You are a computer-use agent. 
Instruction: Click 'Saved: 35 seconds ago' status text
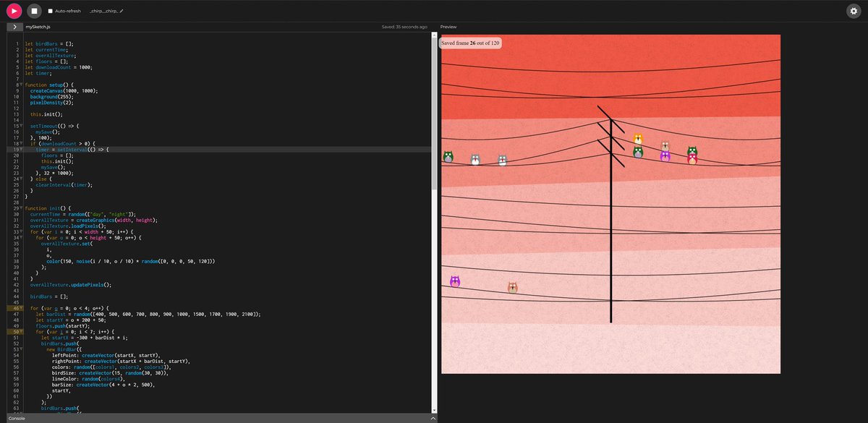(404, 27)
